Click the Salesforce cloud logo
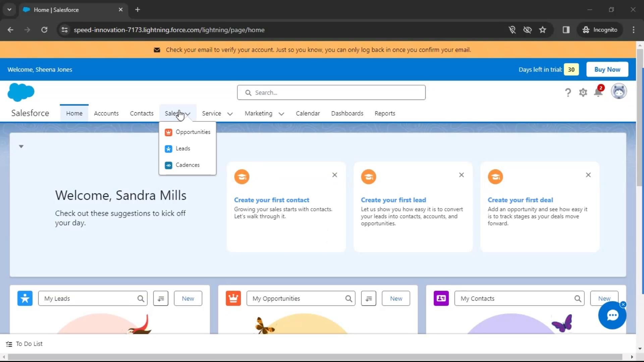644x362 pixels. pyautogui.click(x=21, y=92)
